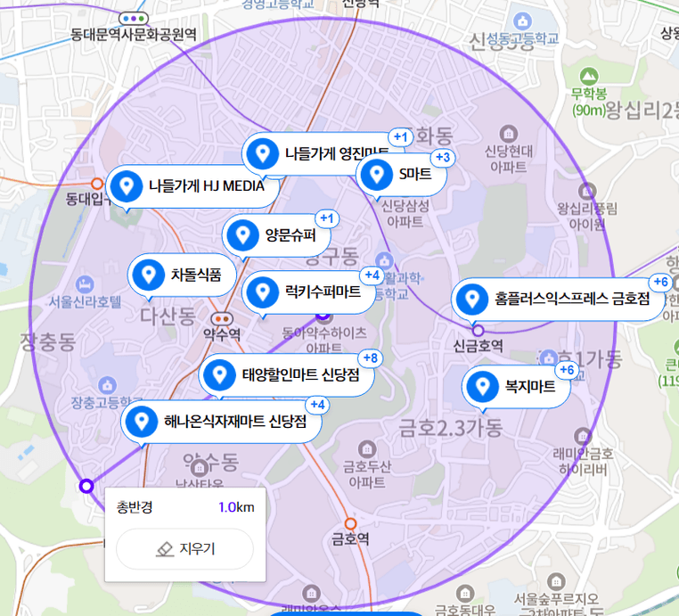Open the 해나온식자재마트 신당점 label
The image size is (679, 616).
[x=235, y=421]
